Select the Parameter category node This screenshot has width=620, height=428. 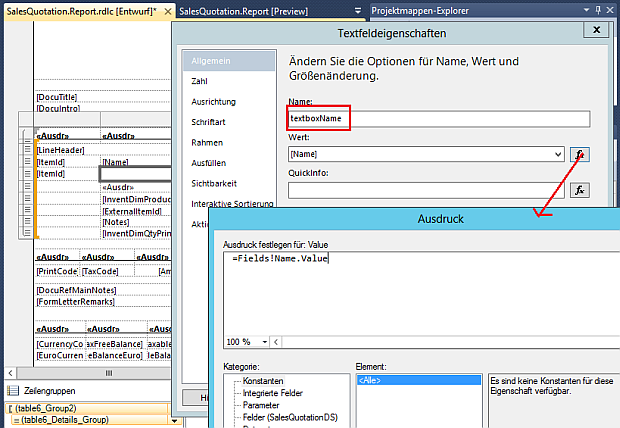(264, 405)
